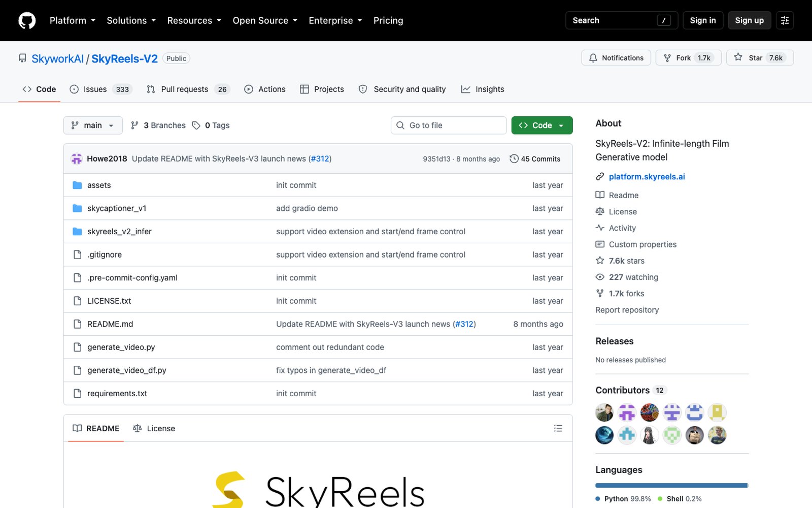The width and height of the screenshot is (812, 508).
Task: Open the Insights tab
Action: (483, 89)
